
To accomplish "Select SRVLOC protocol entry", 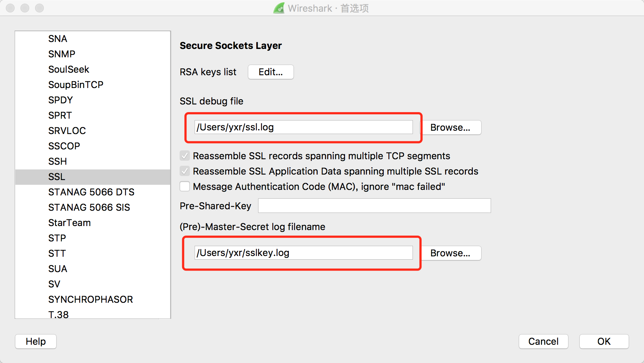I will 93,131.
